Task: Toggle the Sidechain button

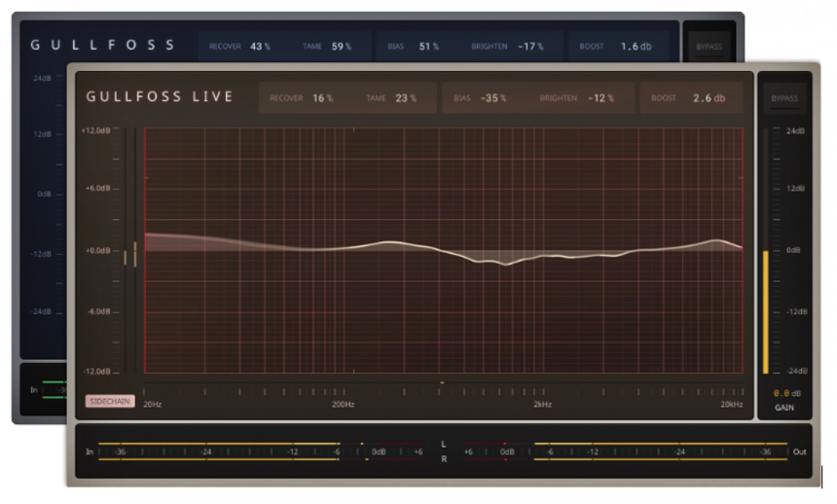Action: (x=110, y=402)
